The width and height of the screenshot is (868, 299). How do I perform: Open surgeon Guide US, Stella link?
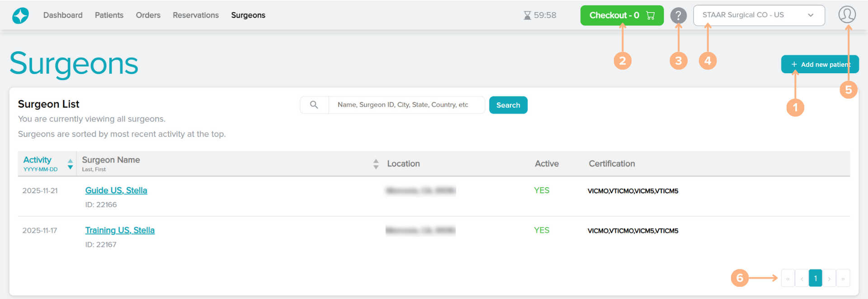click(x=116, y=190)
